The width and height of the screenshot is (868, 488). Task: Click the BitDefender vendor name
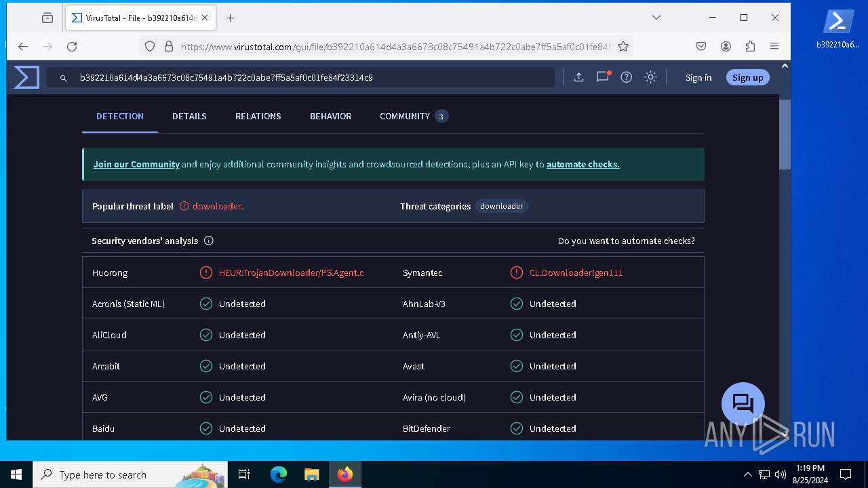427,428
